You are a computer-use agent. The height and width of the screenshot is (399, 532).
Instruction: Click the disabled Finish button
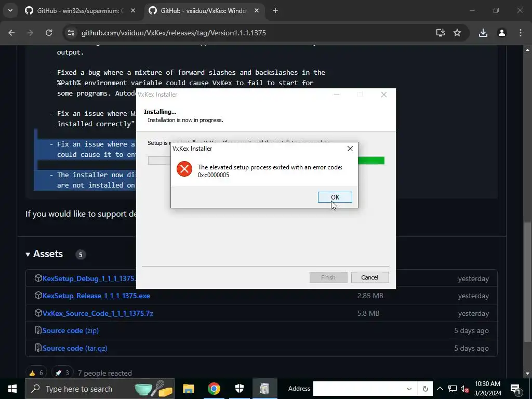click(x=328, y=277)
